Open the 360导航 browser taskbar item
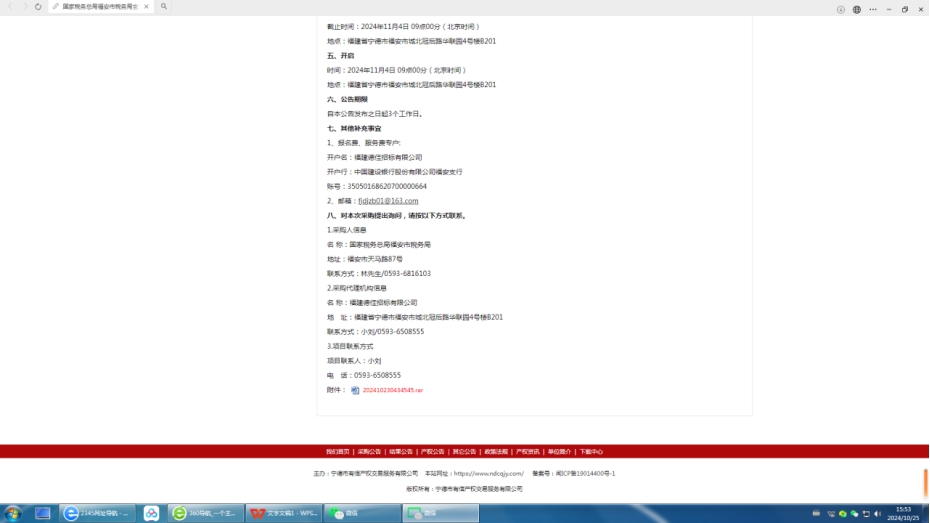Viewport: 930px width, 523px height. (204, 513)
